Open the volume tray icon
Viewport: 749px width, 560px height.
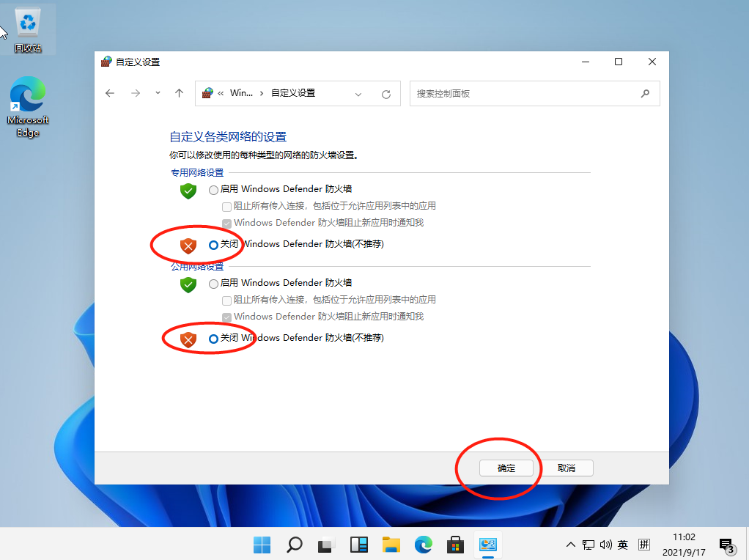(605, 545)
